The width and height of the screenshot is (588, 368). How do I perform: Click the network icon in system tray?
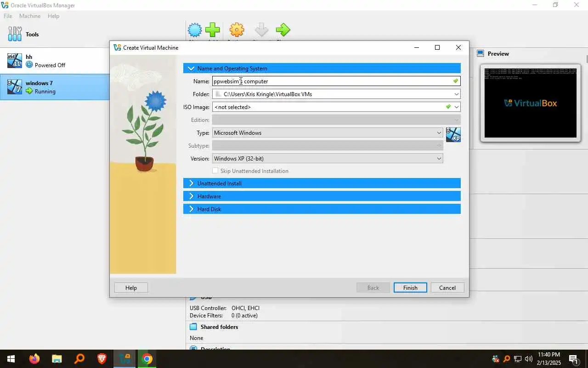(x=518, y=359)
